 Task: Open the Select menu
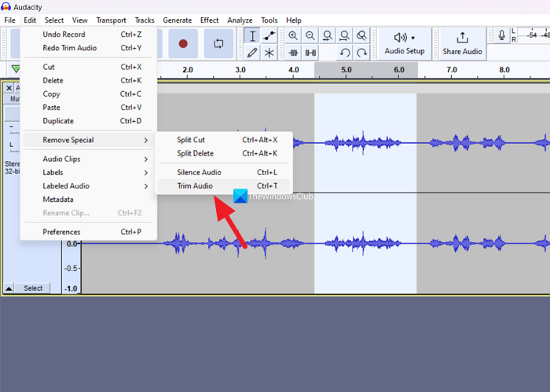(x=54, y=20)
